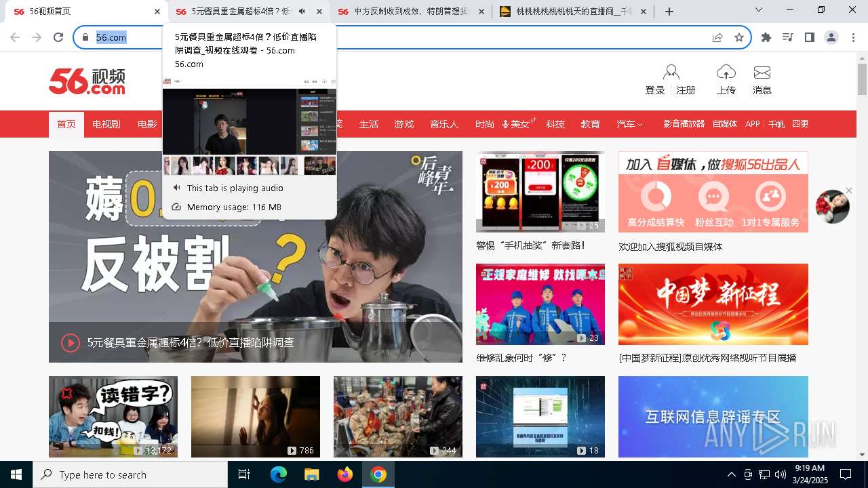Open the 消息 messages envelope icon
This screenshot has width=868, height=488.
(x=762, y=73)
